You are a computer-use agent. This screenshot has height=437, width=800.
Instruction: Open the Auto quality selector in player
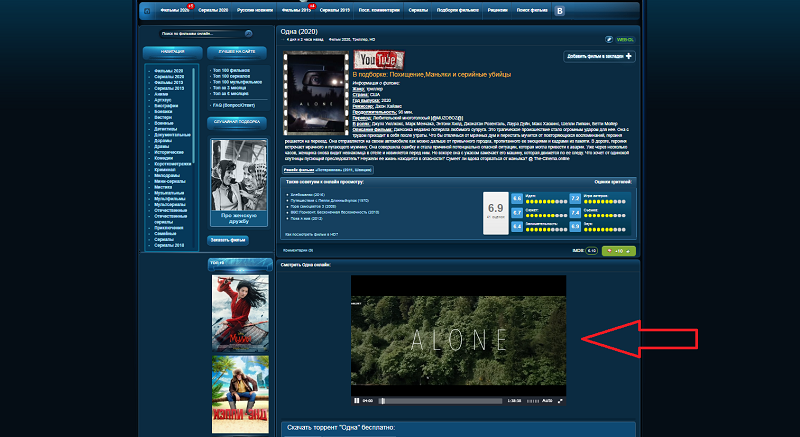(x=547, y=401)
